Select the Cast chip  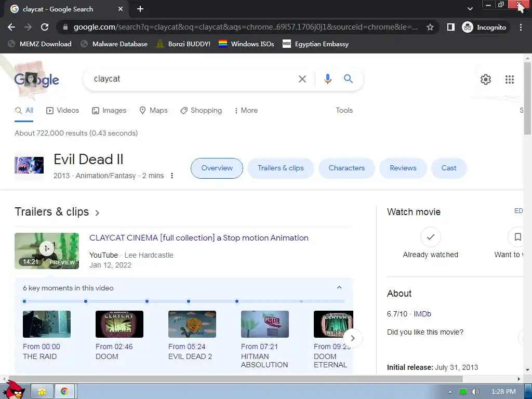tap(448, 168)
